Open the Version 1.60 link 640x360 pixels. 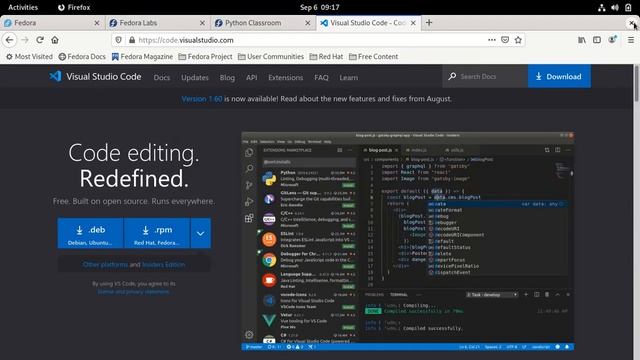click(202, 99)
